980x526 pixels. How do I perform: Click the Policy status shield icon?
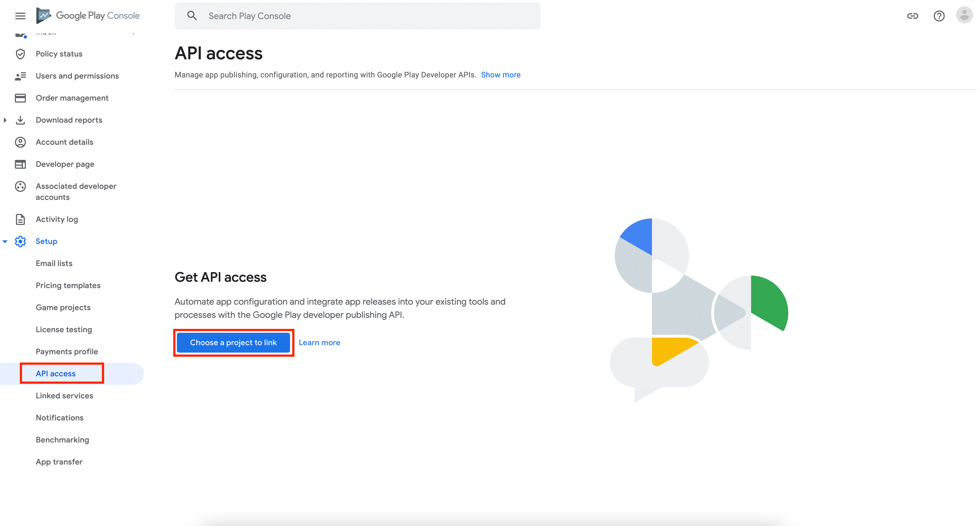[x=20, y=54]
